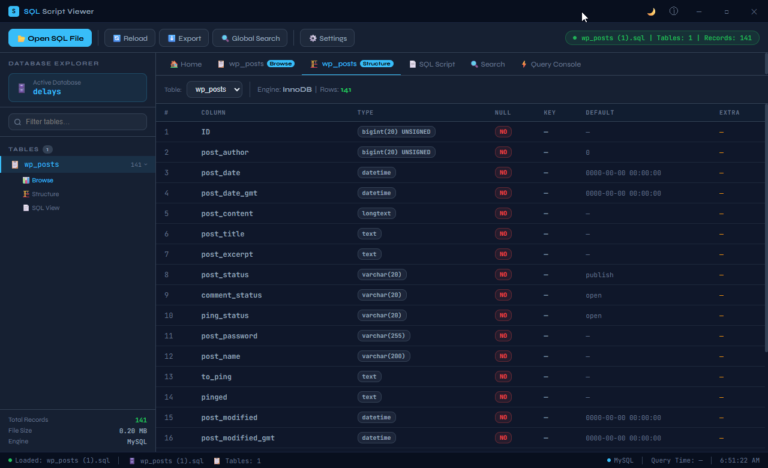Screen dimensions: 768x468
Task: Click the info icon in title bar
Action: click(673, 11)
